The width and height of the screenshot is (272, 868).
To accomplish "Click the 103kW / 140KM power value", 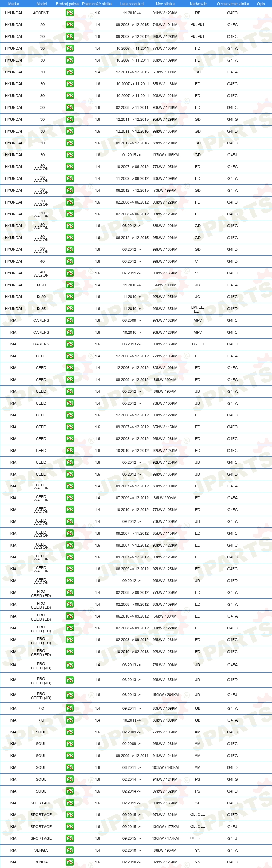I will (x=165, y=767).
